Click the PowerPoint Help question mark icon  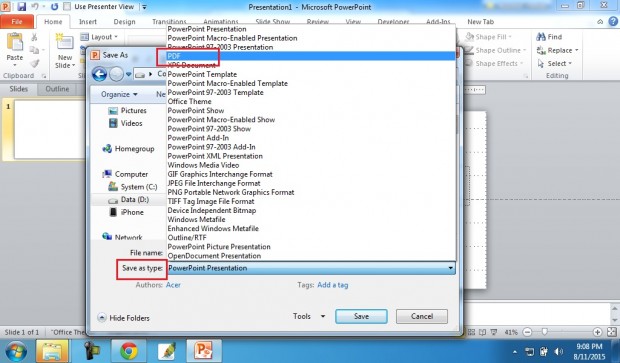[x=613, y=22]
